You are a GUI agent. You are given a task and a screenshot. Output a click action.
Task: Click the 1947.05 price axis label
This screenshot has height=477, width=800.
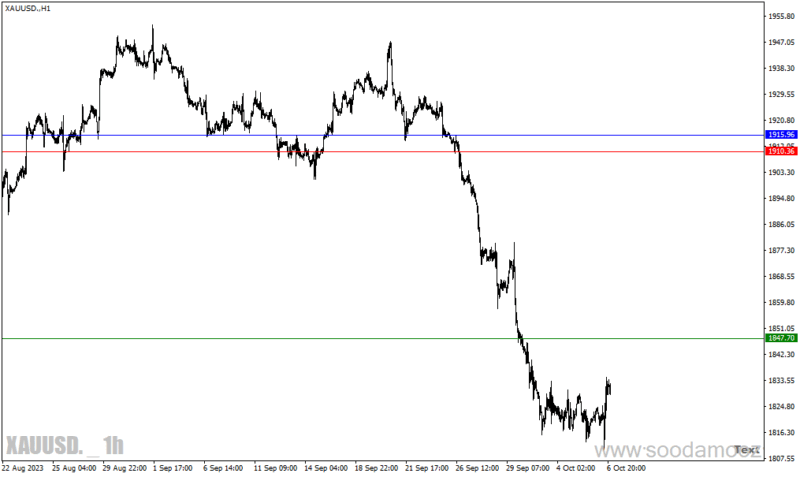pyautogui.click(x=782, y=42)
